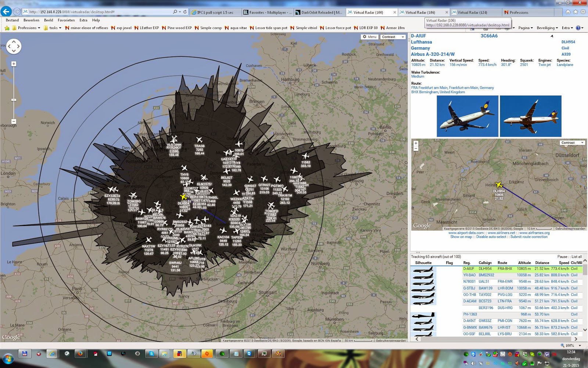Viewport: 588px width, 368px height.
Task: Open the browser tools gear icon
Action: (583, 12)
